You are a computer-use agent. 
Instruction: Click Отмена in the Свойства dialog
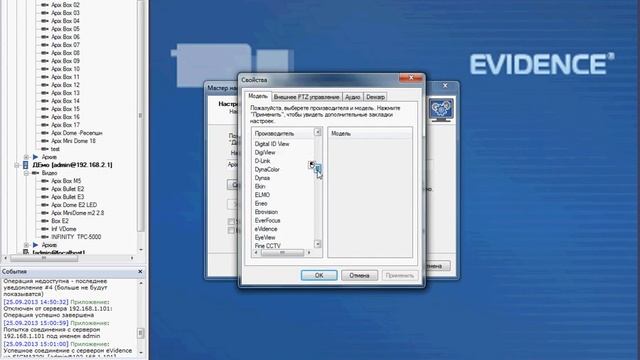pyautogui.click(x=359, y=276)
